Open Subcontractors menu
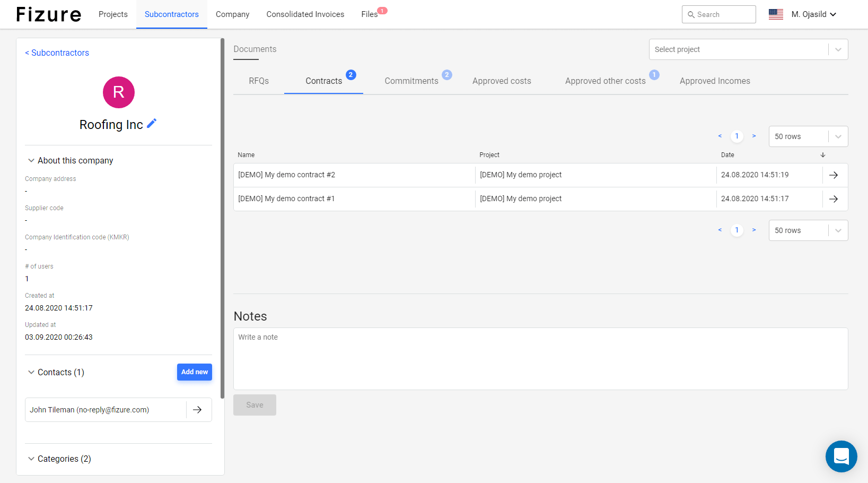 point(172,14)
